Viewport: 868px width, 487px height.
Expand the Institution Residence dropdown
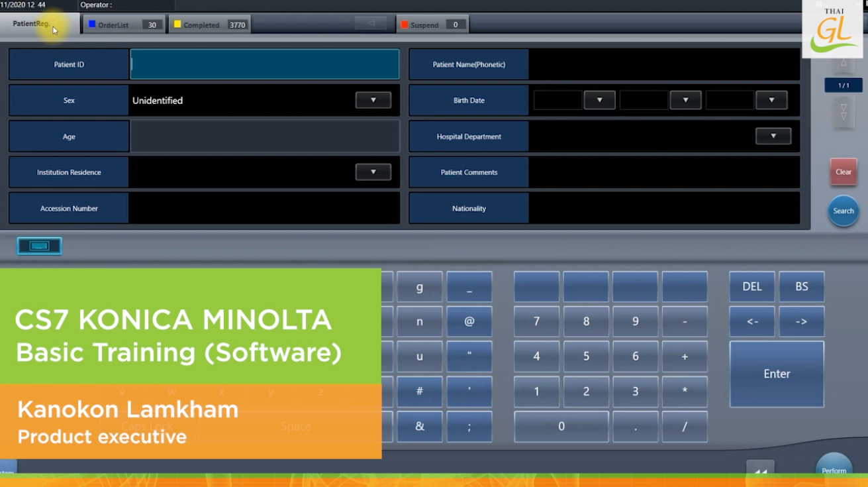pyautogui.click(x=373, y=172)
